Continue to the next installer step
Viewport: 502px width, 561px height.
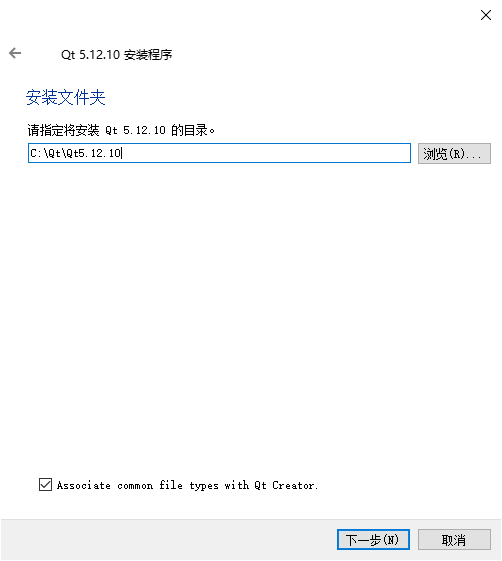coord(373,540)
